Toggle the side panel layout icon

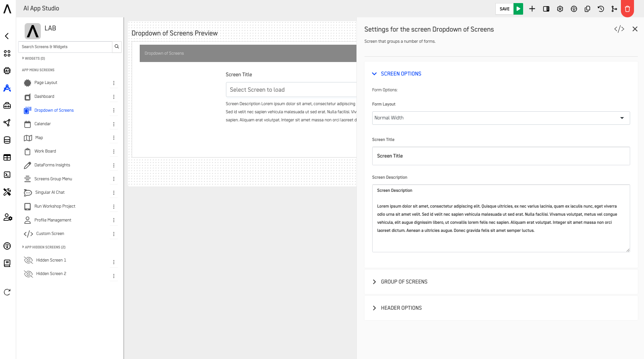click(546, 9)
